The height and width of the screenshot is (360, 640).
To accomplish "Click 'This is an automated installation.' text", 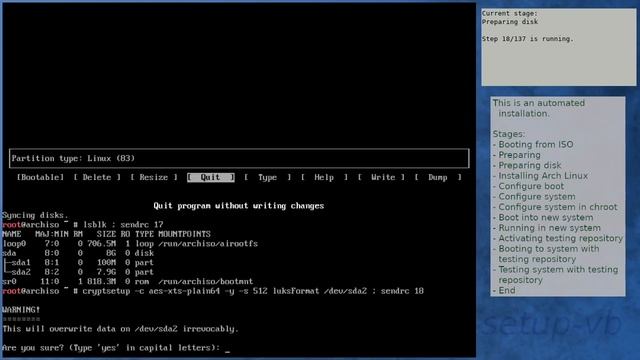I will point(539,109).
